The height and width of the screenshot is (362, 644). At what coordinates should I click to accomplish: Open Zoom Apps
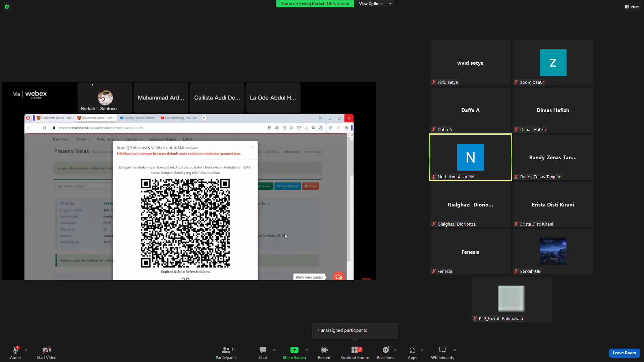coord(412,353)
